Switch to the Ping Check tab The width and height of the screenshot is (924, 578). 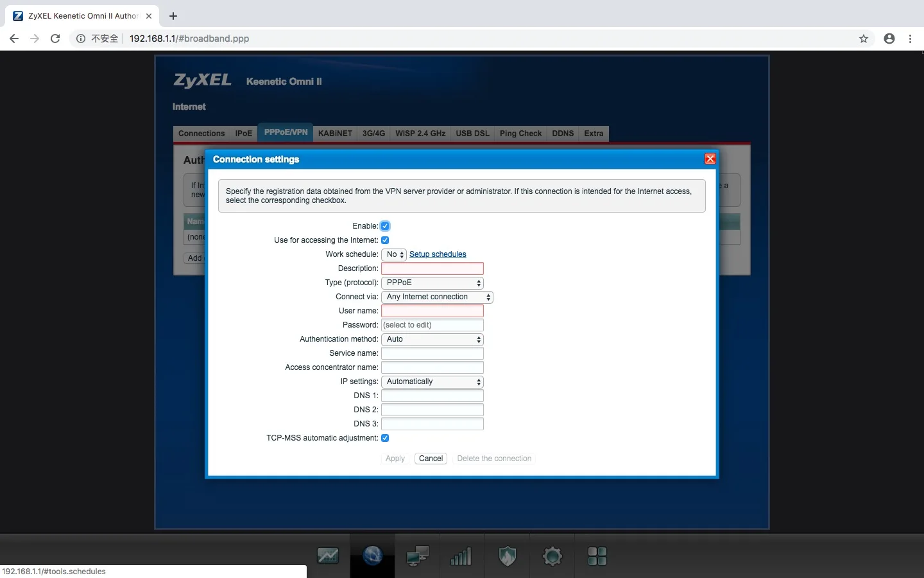[x=520, y=134]
